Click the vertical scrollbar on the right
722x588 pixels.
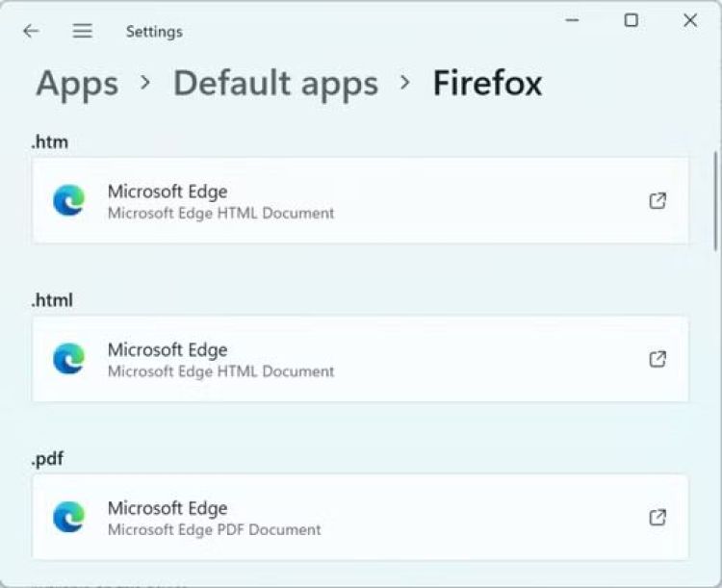pos(715,200)
